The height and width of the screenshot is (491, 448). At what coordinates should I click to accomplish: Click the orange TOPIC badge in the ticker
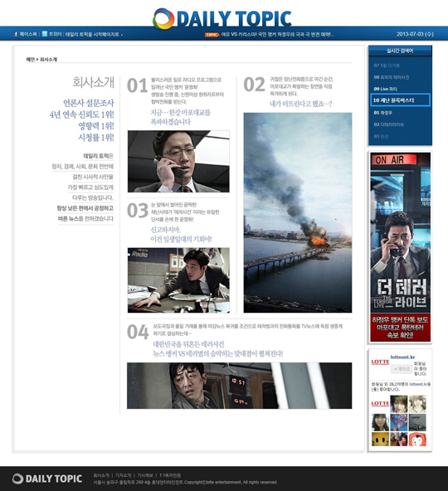(212, 35)
